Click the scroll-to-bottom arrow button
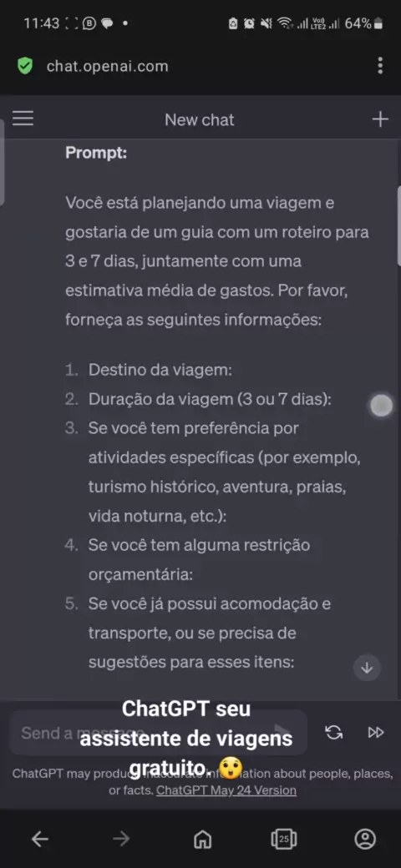Image resolution: width=401 pixels, height=868 pixels. [367, 668]
